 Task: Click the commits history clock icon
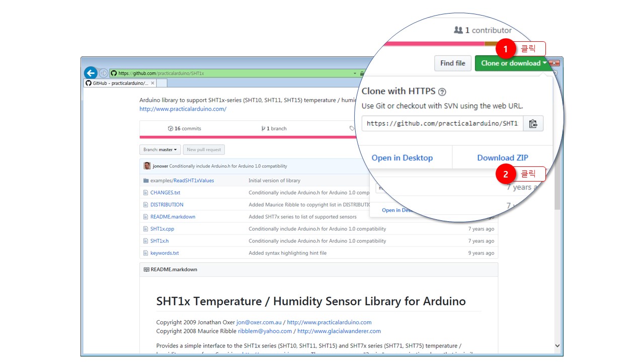[x=171, y=129]
